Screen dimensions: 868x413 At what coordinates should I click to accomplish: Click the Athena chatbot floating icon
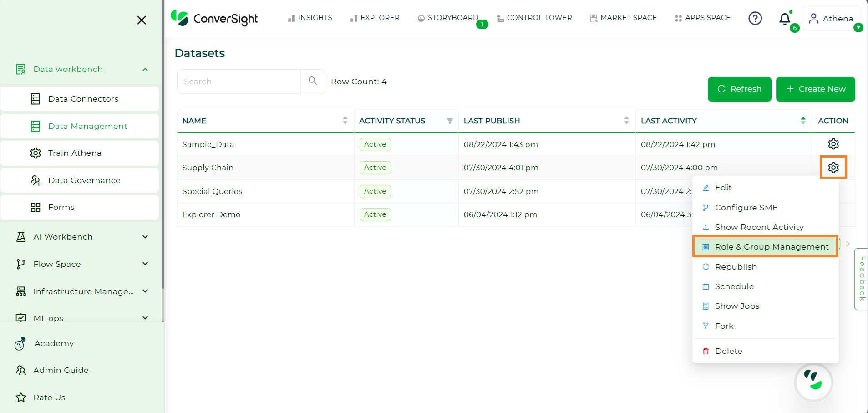click(x=813, y=382)
